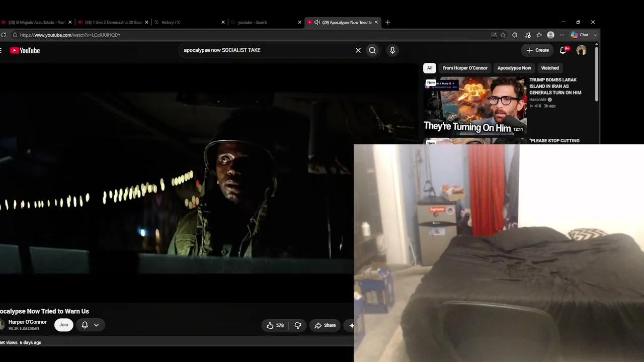The image size is (644, 362).
Task: Click the 98.3K subscribers text
Action: pyautogui.click(x=24, y=329)
